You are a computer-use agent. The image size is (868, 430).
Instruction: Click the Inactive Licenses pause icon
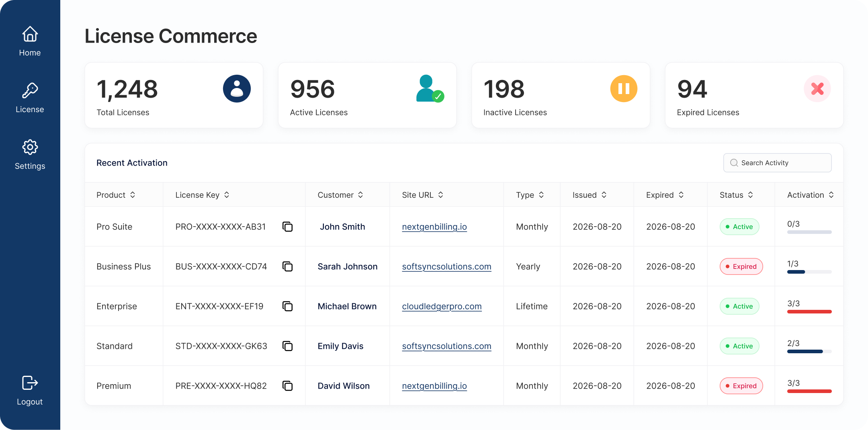(x=624, y=88)
